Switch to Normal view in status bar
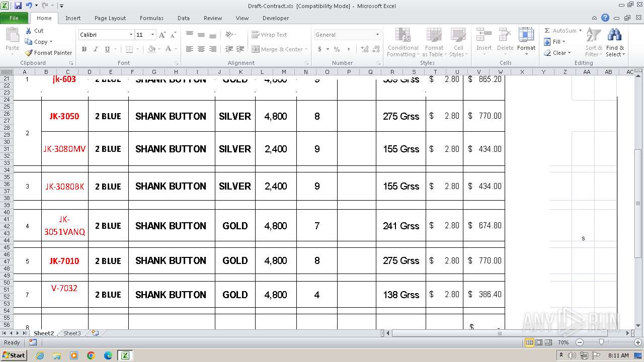Image resolution: width=644 pixels, height=362 pixels. (x=529, y=342)
